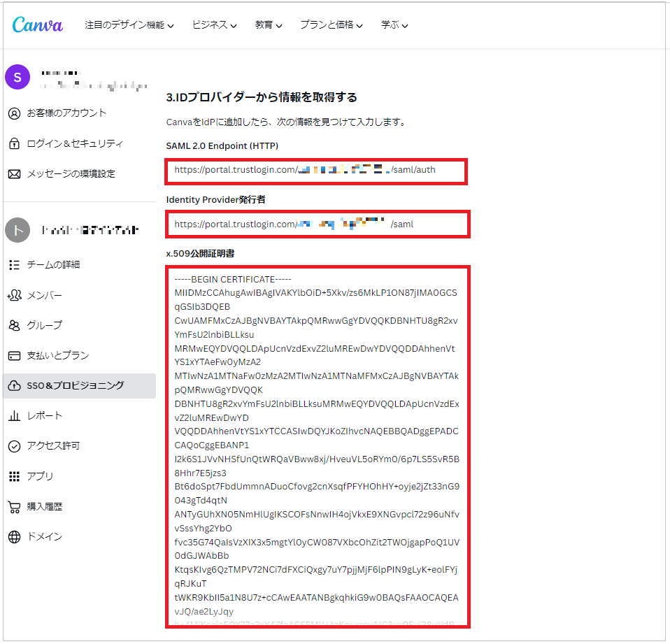This screenshot has width=670, height=644.
Task: Click the bar chart icon beside レポート
Action: (x=14, y=416)
